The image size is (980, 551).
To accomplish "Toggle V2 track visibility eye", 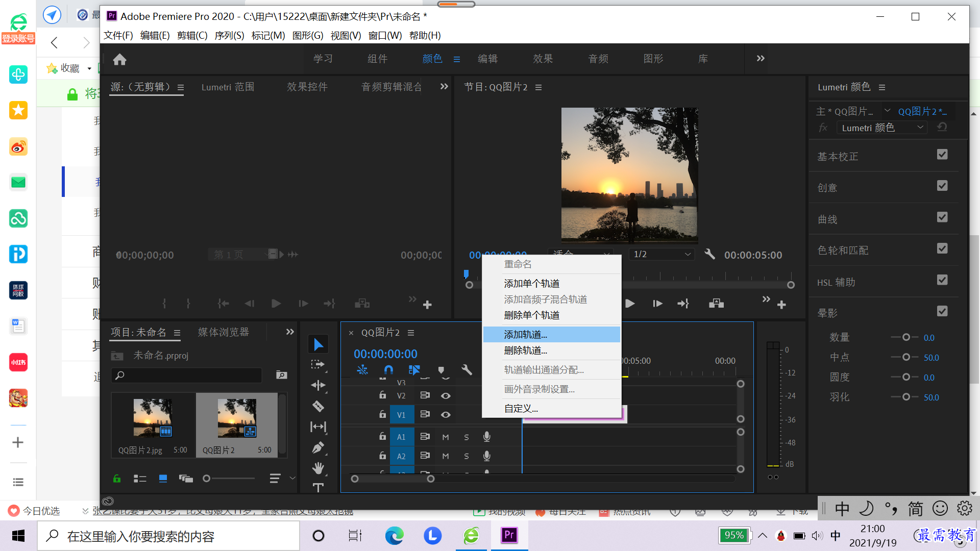I will coord(446,395).
